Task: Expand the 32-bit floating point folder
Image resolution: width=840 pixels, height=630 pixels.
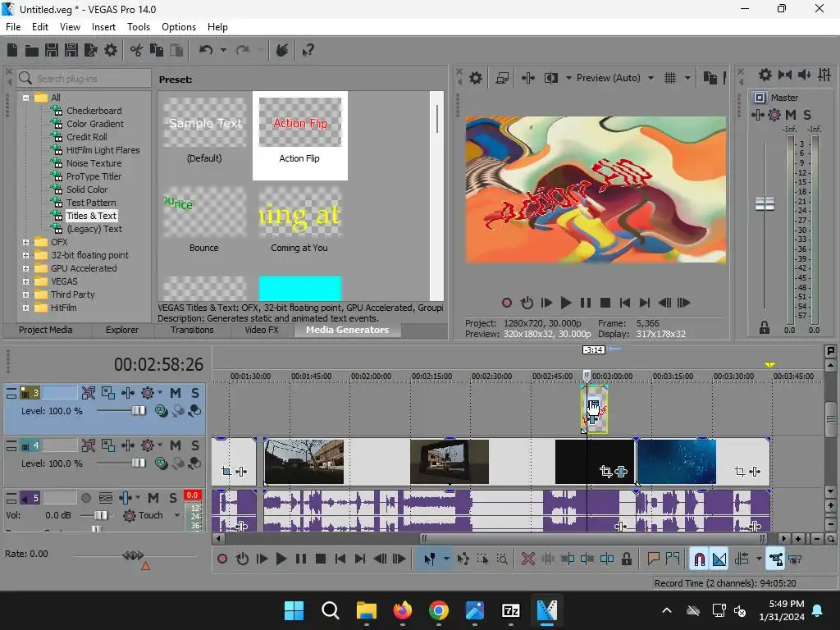Action: (25, 256)
